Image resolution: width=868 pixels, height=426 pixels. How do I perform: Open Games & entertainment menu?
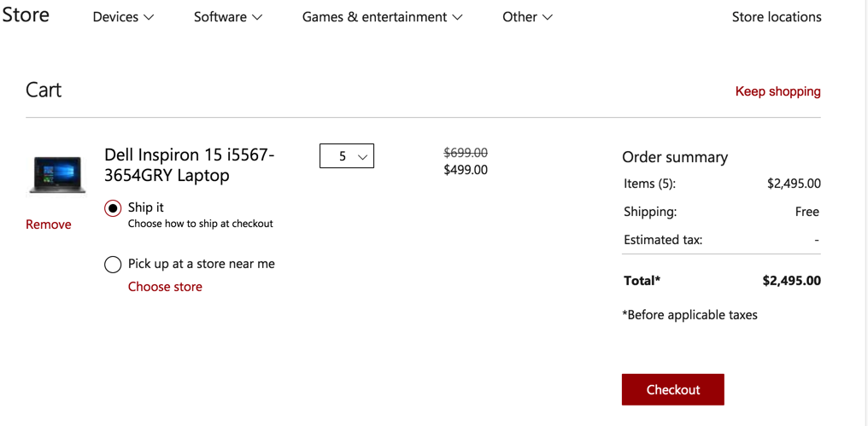(382, 17)
